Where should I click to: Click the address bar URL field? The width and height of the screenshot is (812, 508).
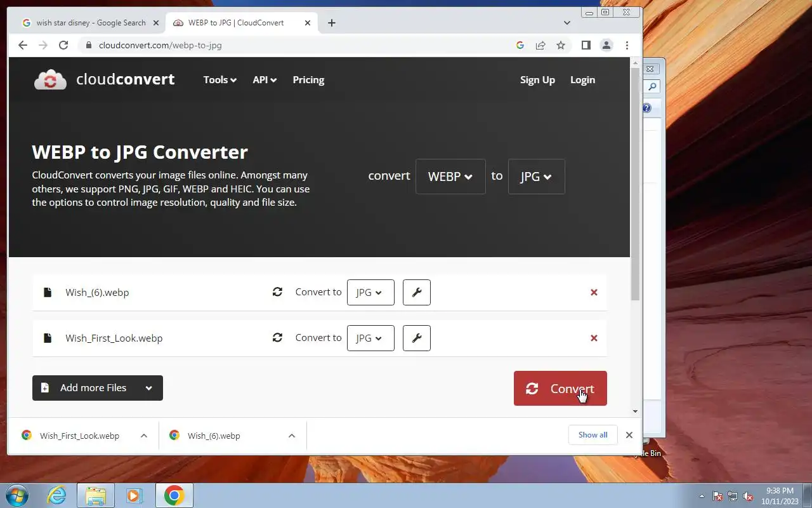[x=298, y=45]
